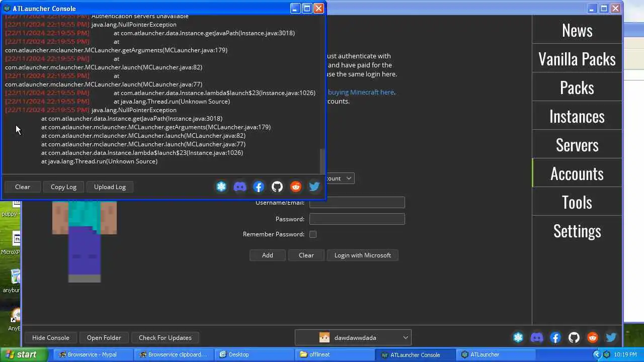Follow the buying Minecraft here link
The image size is (644, 362).
pos(361,93)
